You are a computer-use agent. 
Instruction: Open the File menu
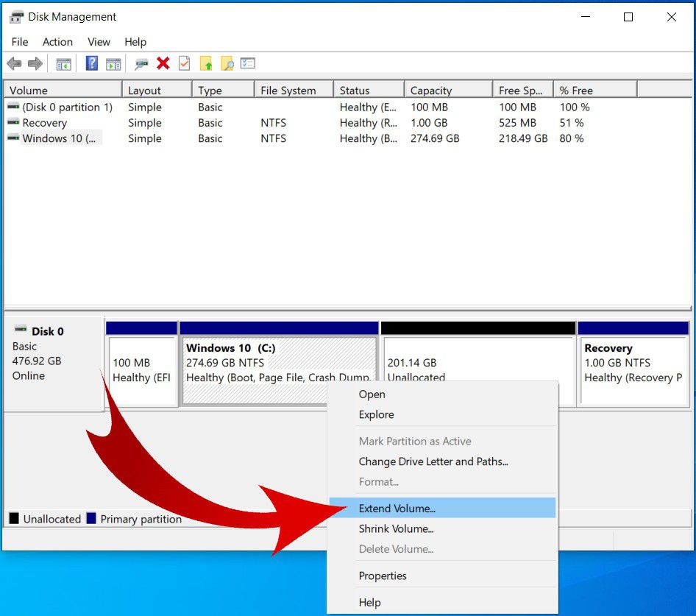(20, 42)
